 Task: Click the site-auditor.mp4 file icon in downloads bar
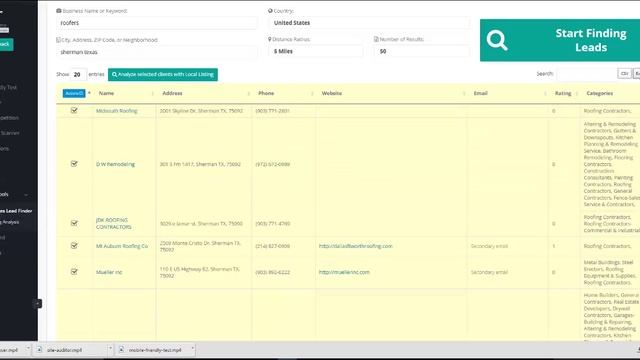40,350
